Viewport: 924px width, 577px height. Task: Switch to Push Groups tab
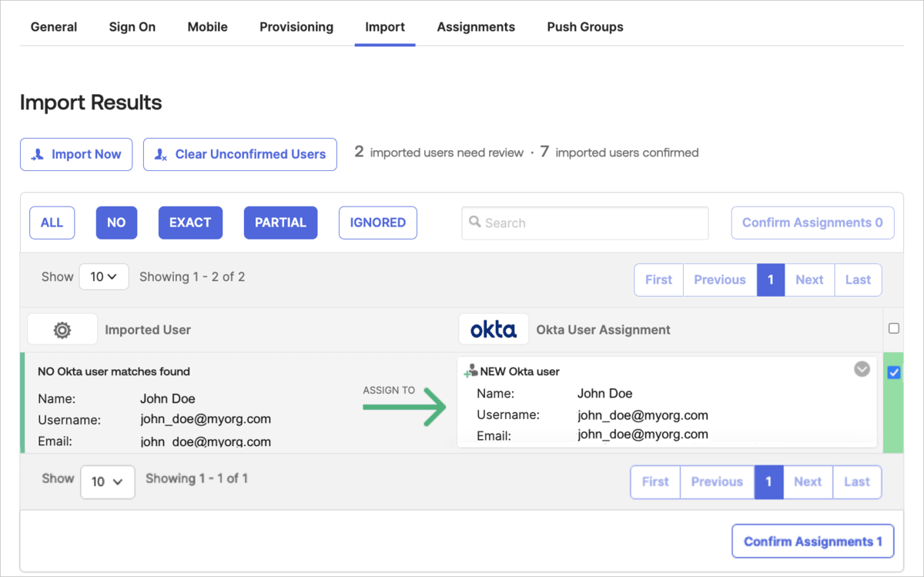(585, 27)
